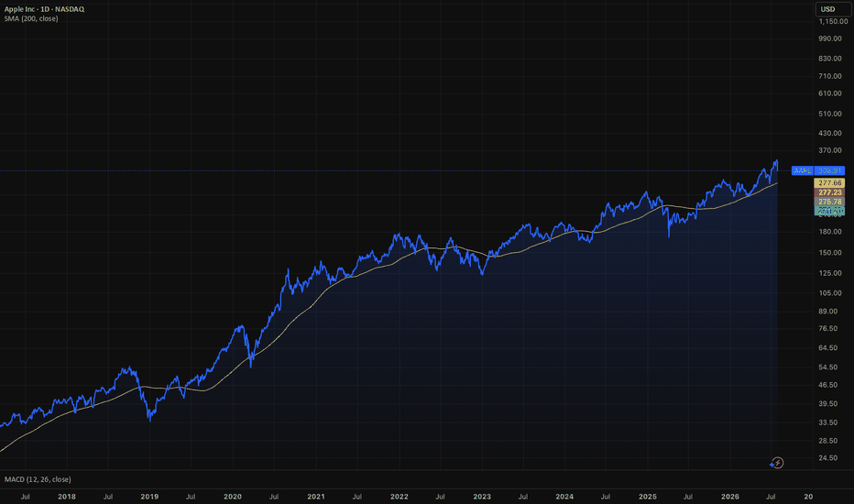Click the 510.00 price scale label
Image resolution: width=854 pixels, height=504 pixels.
[x=830, y=114]
